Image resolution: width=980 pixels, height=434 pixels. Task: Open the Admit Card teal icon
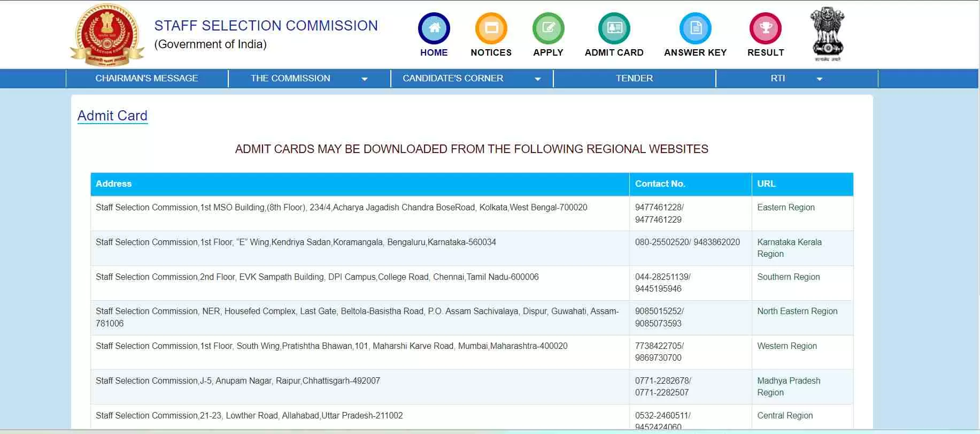click(x=614, y=28)
